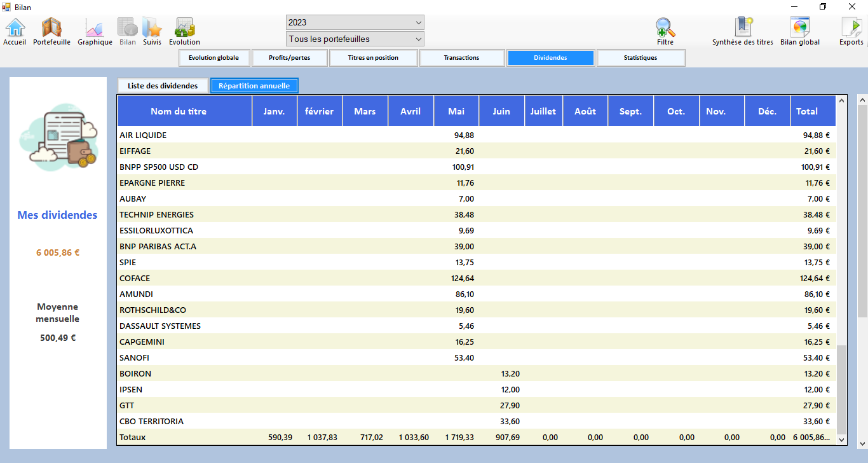The height and width of the screenshot is (463, 868).
Task: Select the ESSILORLUXOTTICA row
Action: pos(477,230)
